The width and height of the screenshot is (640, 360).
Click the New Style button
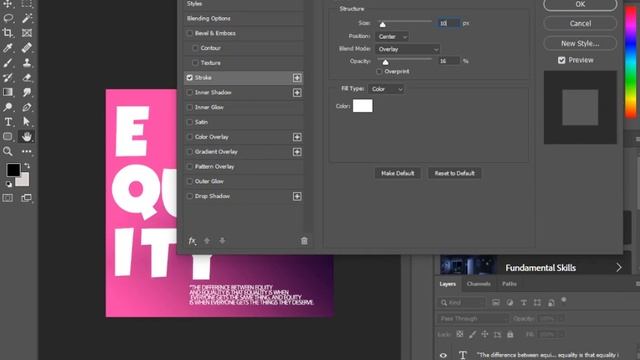[580, 43]
